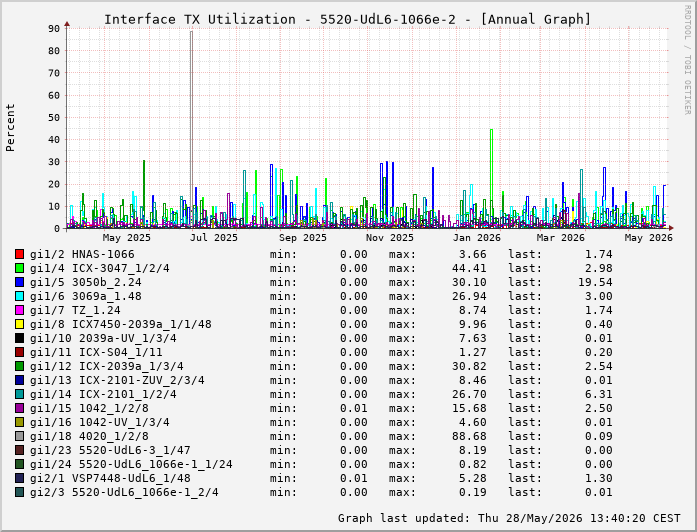
Task: Click the gray gi1/18 4020_1/2/8 legend swatch
Action: pos(19,436)
